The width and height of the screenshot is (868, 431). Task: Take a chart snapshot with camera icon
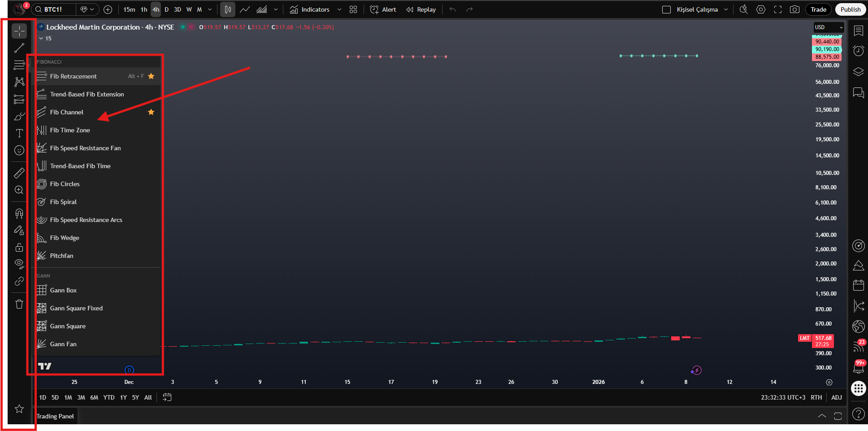[794, 9]
